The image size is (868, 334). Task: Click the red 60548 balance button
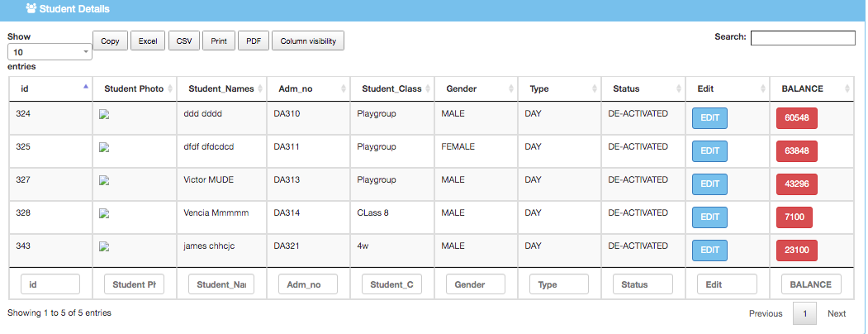point(796,118)
